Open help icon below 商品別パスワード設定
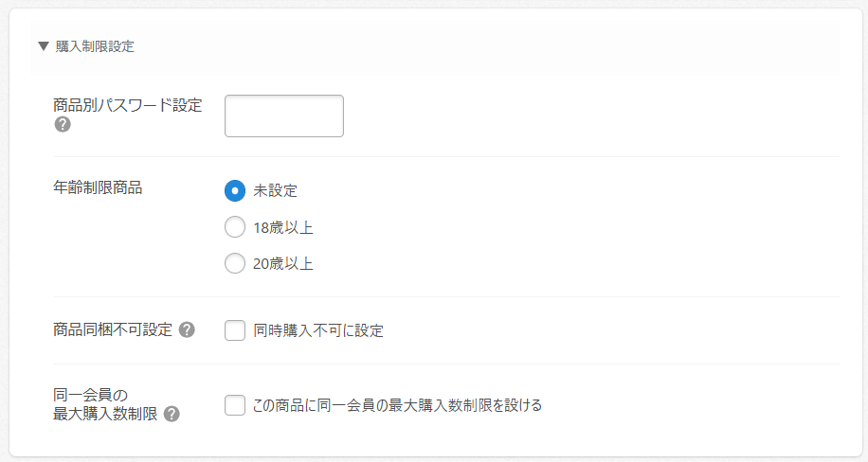Screen dimensions: 868x462 (63, 124)
